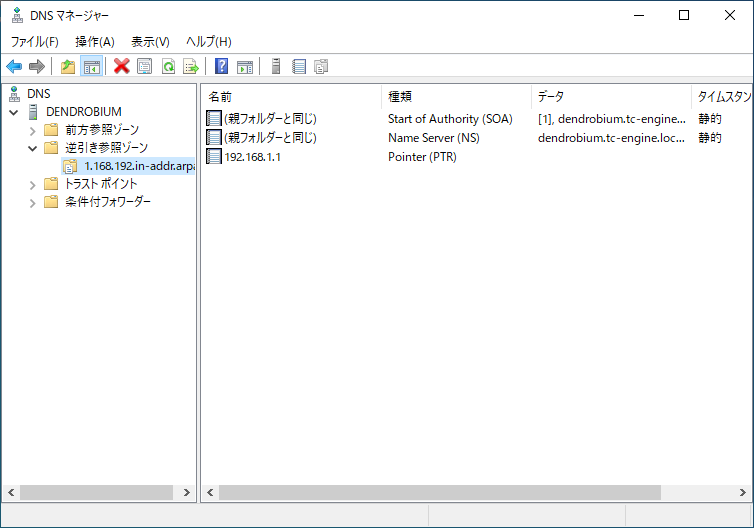
Task: Click the multiple records toolbar icon
Action: pyautogui.click(x=321, y=66)
